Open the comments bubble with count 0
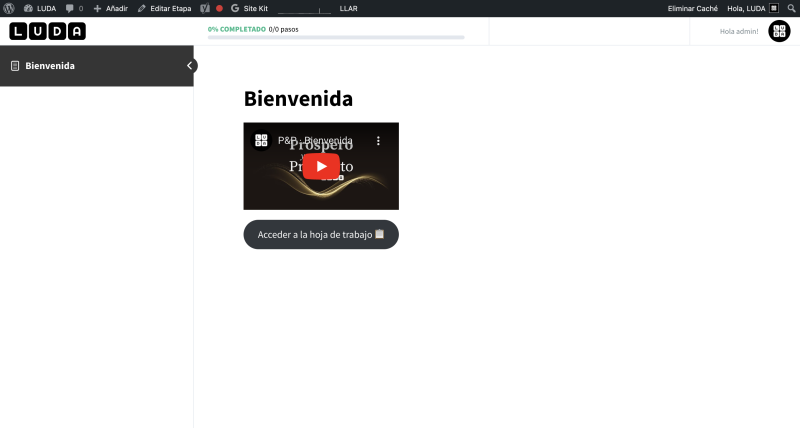This screenshot has height=428, width=800. [74, 8]
